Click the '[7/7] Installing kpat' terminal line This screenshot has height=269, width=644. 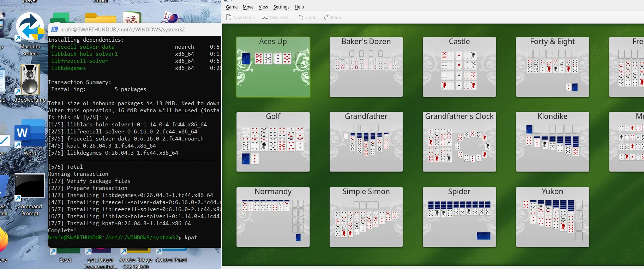(x=119, y=223)
